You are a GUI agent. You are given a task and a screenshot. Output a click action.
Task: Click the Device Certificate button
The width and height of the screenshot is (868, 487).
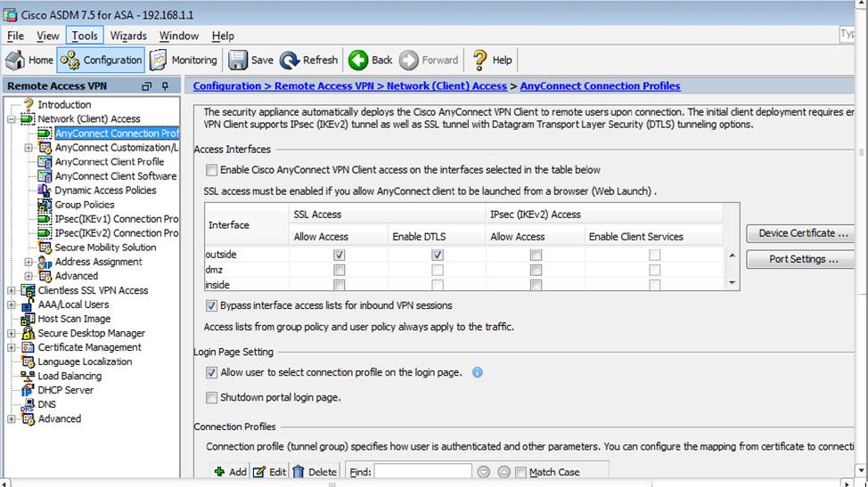802,233
